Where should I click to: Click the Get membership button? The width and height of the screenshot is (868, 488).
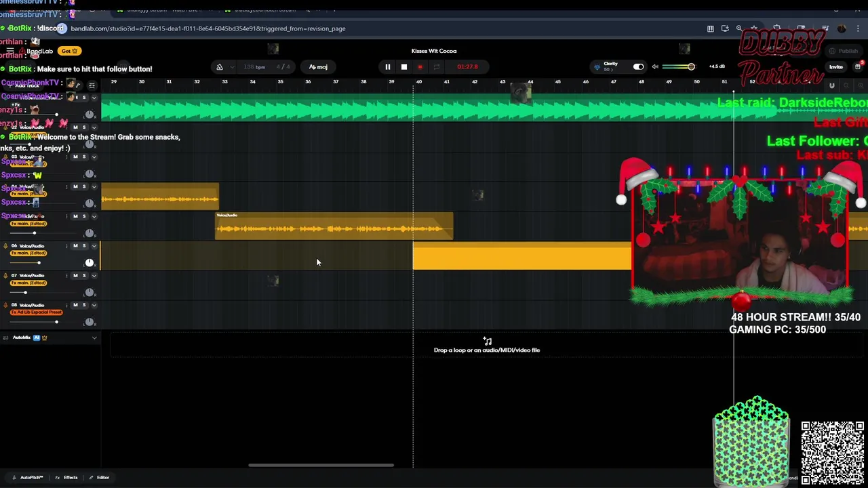pyautogui.click(x=69, y=51)
